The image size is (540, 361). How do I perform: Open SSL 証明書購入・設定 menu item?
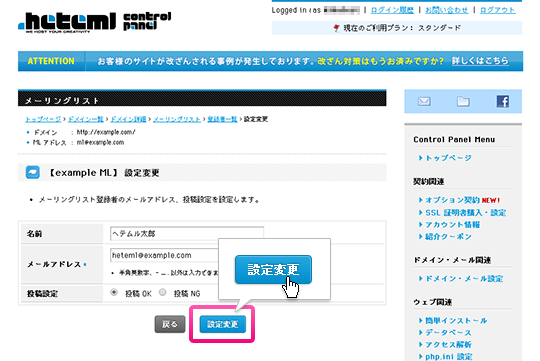pos(466,213)
